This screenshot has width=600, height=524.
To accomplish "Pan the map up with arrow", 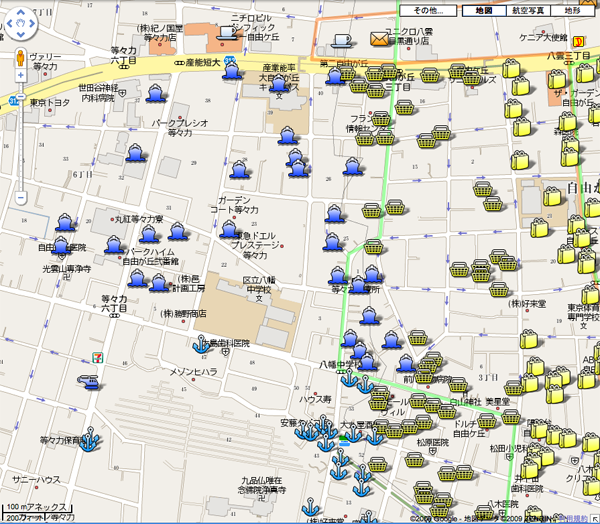I will click(21, 11).
